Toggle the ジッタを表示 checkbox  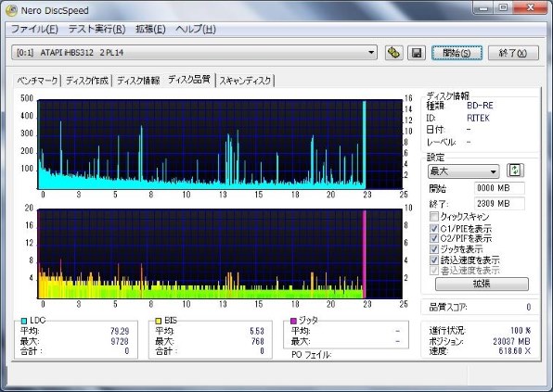click(434, 249)
